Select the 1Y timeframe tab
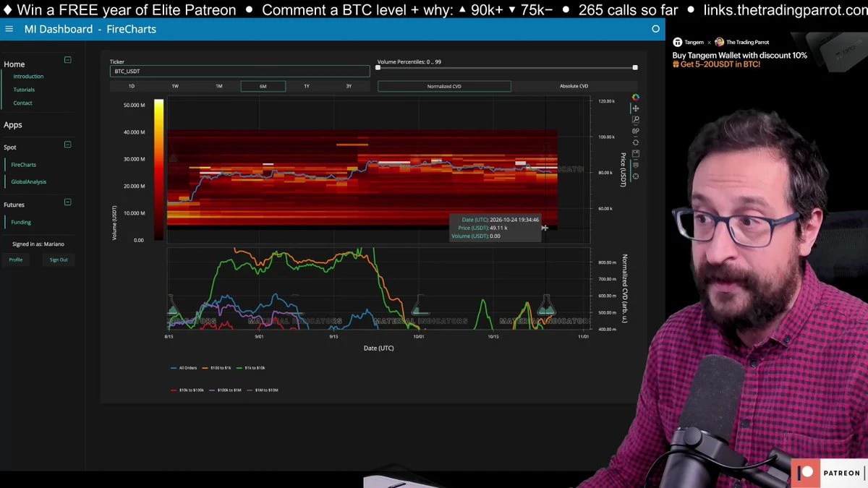This screenshot has width=868, height=488. (x=307, y=86)
